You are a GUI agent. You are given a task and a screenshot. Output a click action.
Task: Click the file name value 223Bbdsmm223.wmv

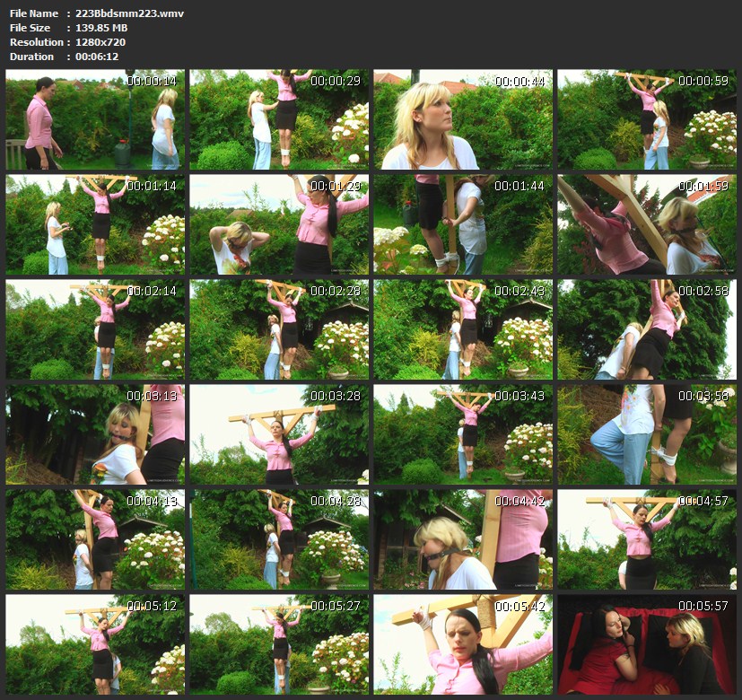tap(130, 13)
